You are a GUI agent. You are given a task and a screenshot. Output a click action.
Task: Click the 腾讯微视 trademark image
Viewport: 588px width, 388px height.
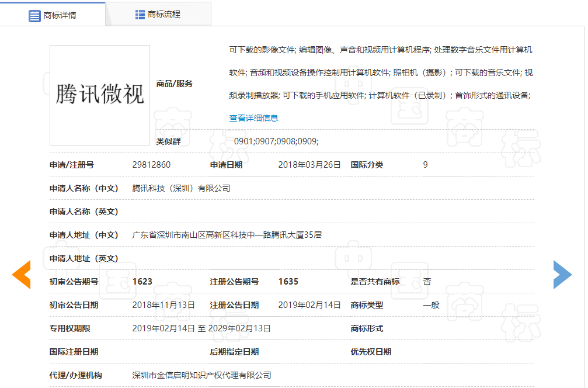[x=100, y=95]
